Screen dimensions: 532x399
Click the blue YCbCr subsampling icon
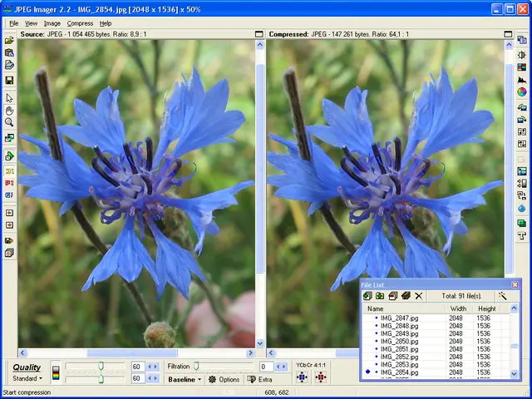click(302, 377)
